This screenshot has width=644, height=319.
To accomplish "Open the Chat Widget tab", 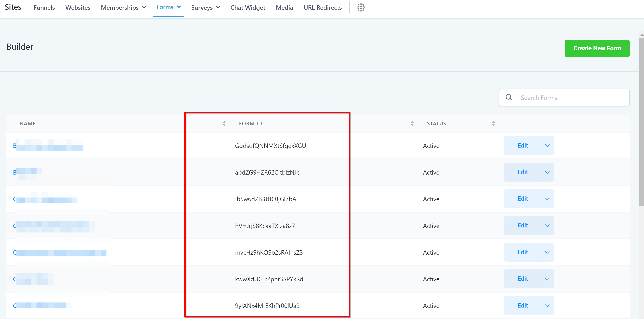I will (x=247, y=8).
